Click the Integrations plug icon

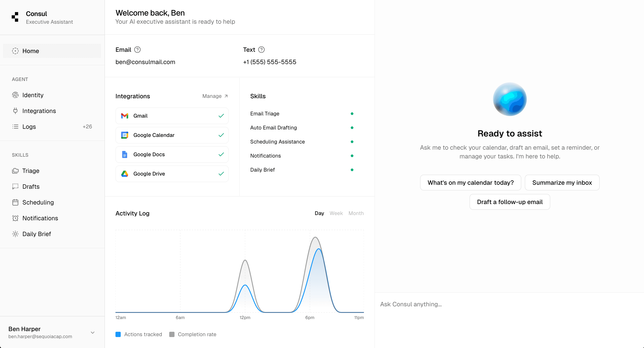tap(15, 111)
